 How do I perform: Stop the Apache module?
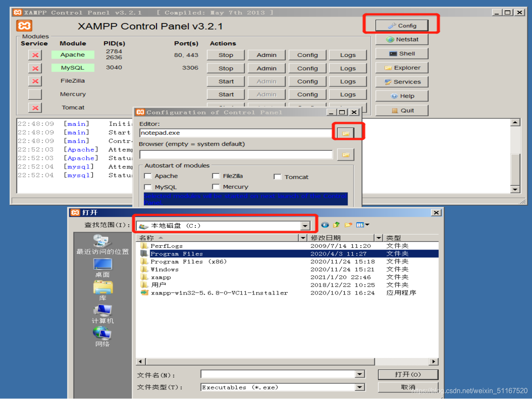(226, 55)
